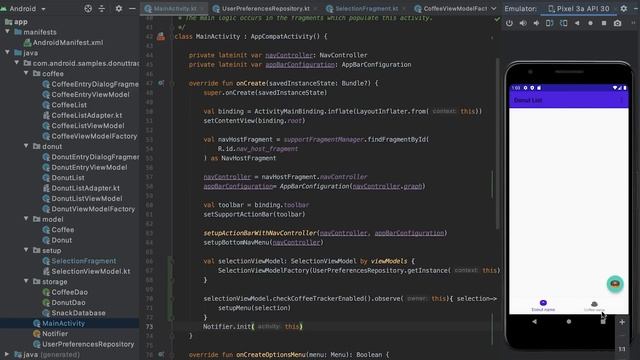Tap the Coffee tab in the app's bottom navigation
Viewport: 640px width, 360px height.
coord(594,306)
